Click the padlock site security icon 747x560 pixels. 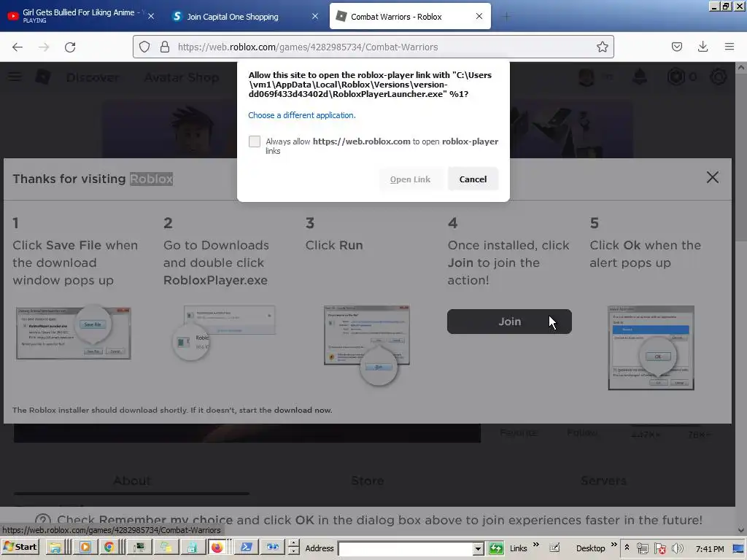click(165, 47)
